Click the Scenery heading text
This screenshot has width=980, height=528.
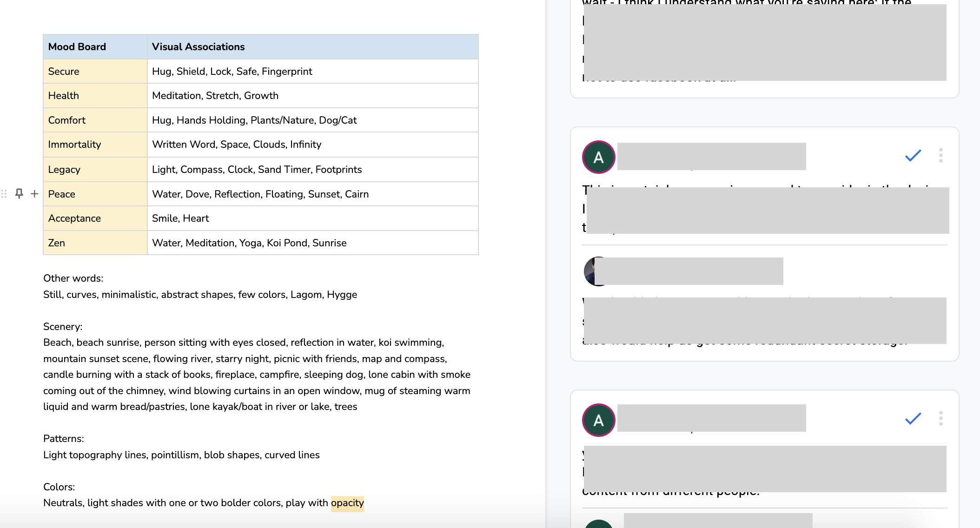[63, 327]
